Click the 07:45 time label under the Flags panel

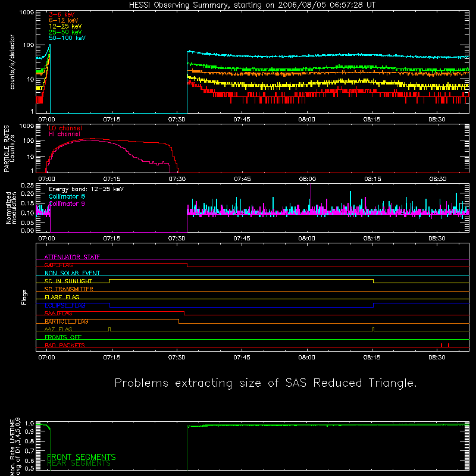coord(242,358)
